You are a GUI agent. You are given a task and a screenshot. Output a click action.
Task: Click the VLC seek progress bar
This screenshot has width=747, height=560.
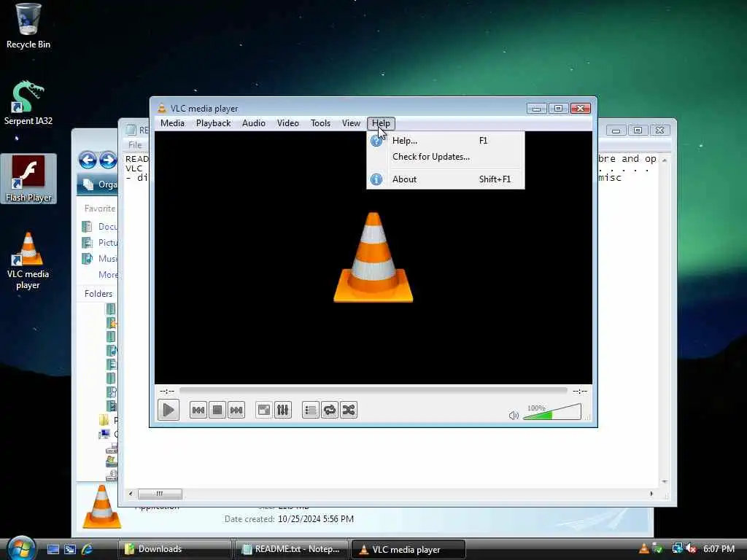point(373,391)
